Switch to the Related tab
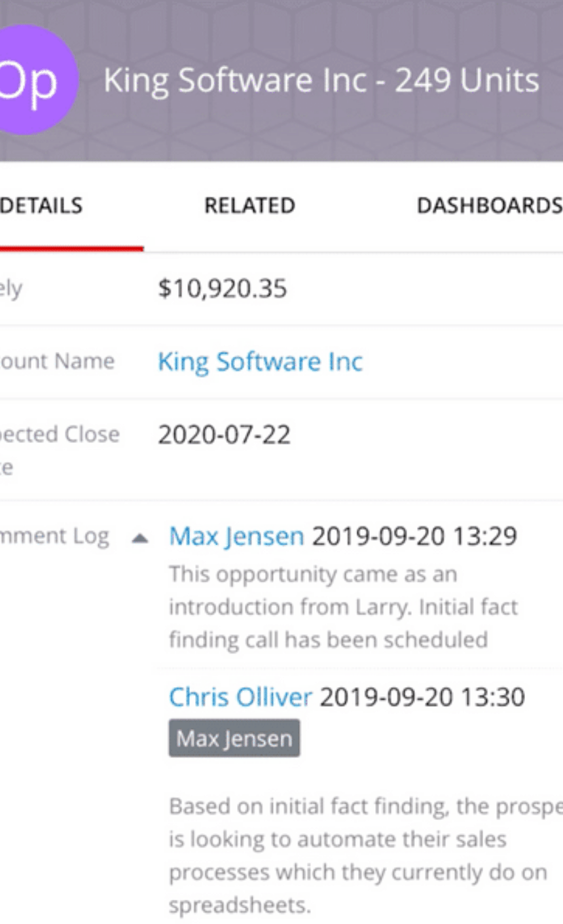The width and height of the screenshot is (563, 924). pyautogui.click(x=249, y=205)
